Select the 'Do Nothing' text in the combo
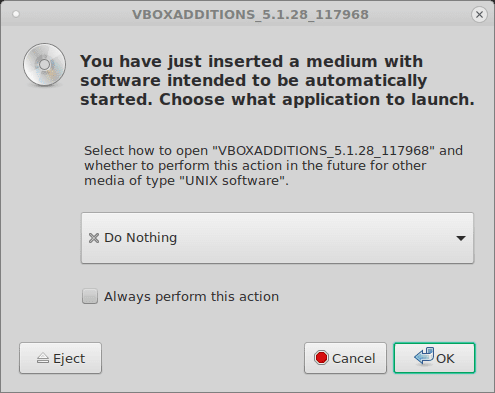The width and height of the screenshot is (495, 393). pos(140,238)
